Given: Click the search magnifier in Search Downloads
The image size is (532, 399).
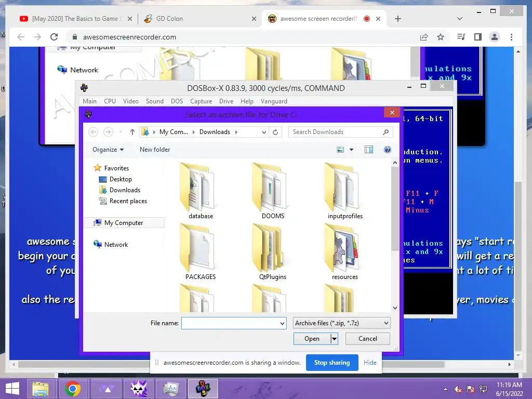Looking at the screenshot, I should (x=386, y=132).
